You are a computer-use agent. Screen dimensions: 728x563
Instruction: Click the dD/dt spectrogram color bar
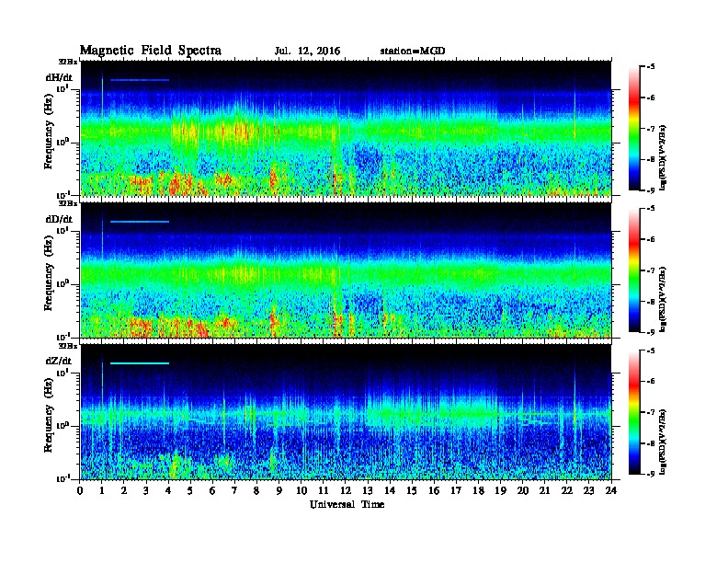(x=634, y=270)
